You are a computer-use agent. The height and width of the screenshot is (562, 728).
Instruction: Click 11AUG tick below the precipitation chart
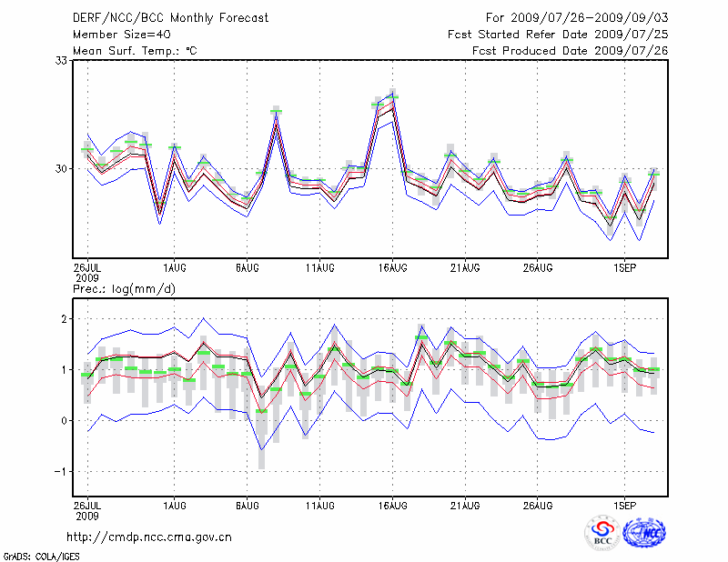[319, 503]
